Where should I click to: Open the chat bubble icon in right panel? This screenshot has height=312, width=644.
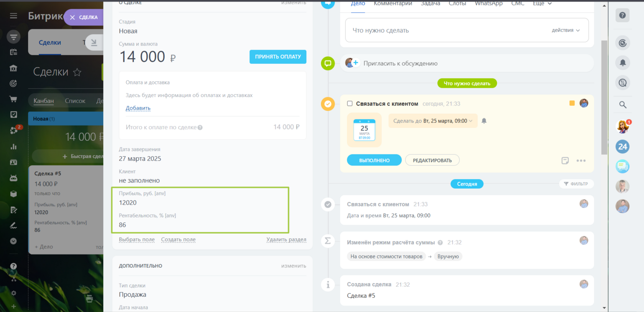623,167
